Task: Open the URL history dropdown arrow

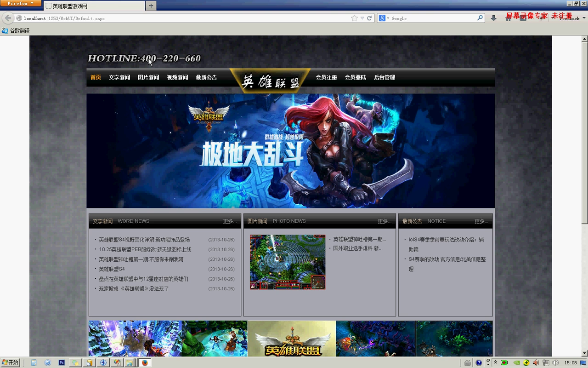Action: point(362,18)
